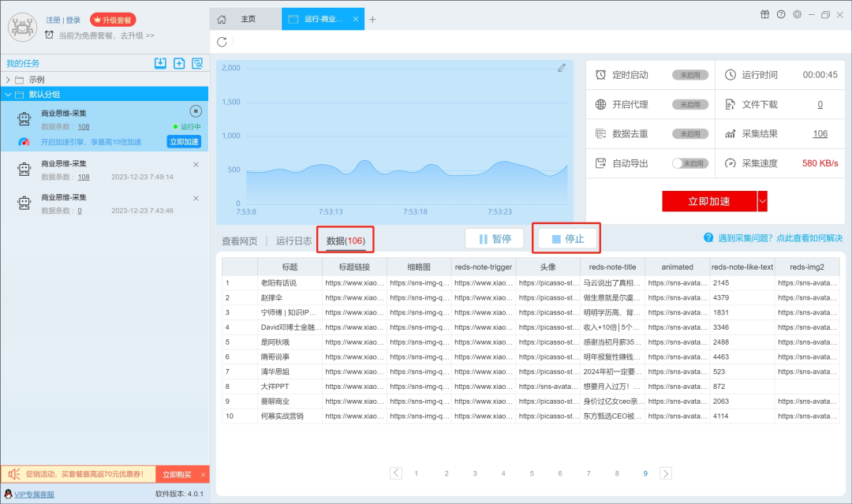
Task: Open a new tab with plus button
Action: pyautogui.click(x=372, y=20)
